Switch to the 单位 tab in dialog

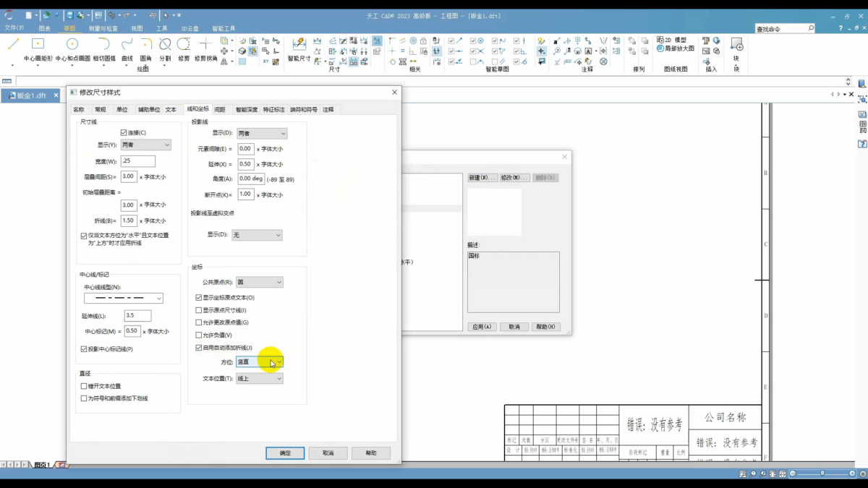point(122,110)
